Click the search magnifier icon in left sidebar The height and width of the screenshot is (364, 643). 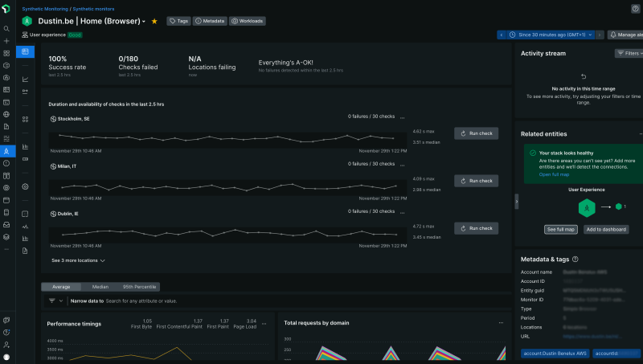click(x=6, y=28)
